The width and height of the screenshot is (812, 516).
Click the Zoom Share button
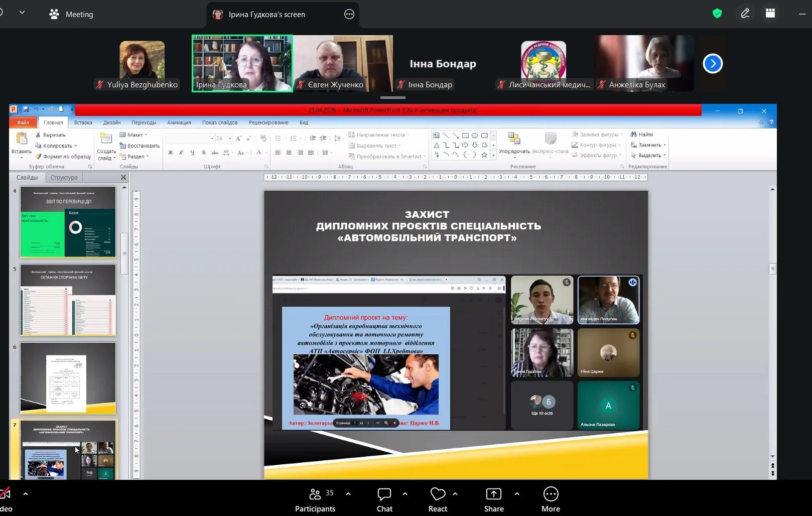coord(494,500)
